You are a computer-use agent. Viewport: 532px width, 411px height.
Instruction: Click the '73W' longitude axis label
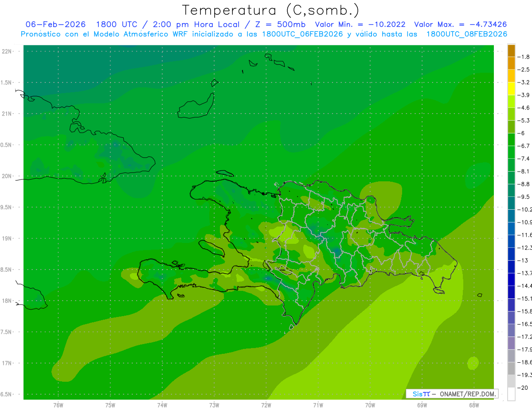point(214,405)
